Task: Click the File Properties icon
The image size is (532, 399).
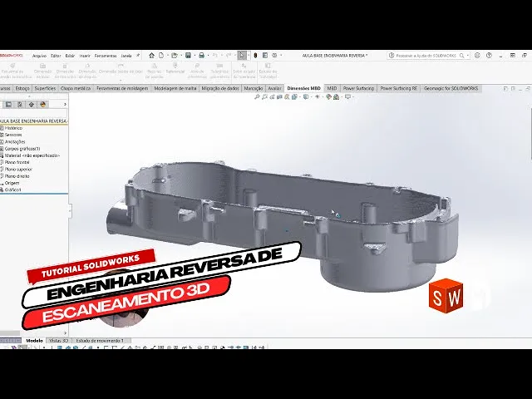Action: click(265, 56)
